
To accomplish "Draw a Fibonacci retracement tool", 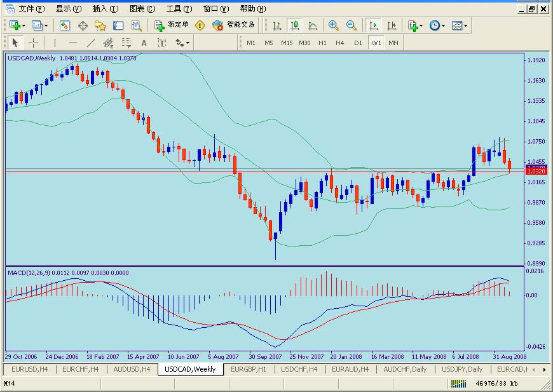I will pyautogui.click(x=126, y=43).
